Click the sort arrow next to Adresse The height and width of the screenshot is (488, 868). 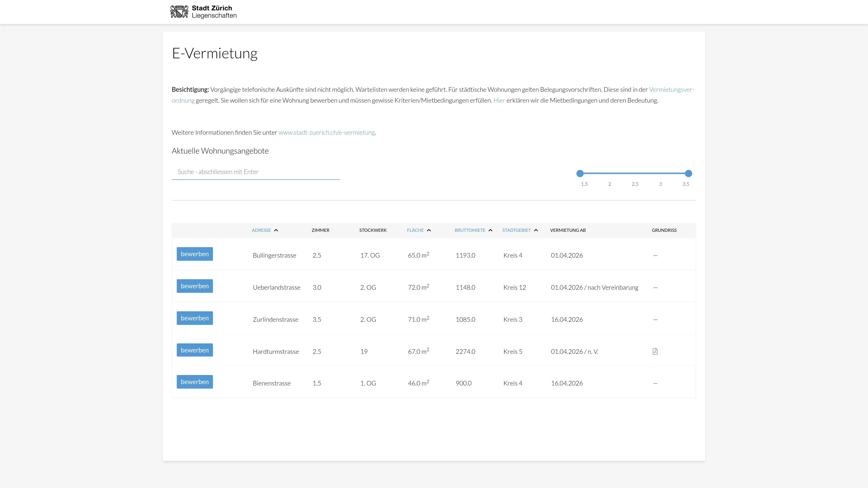click(276, 230)
